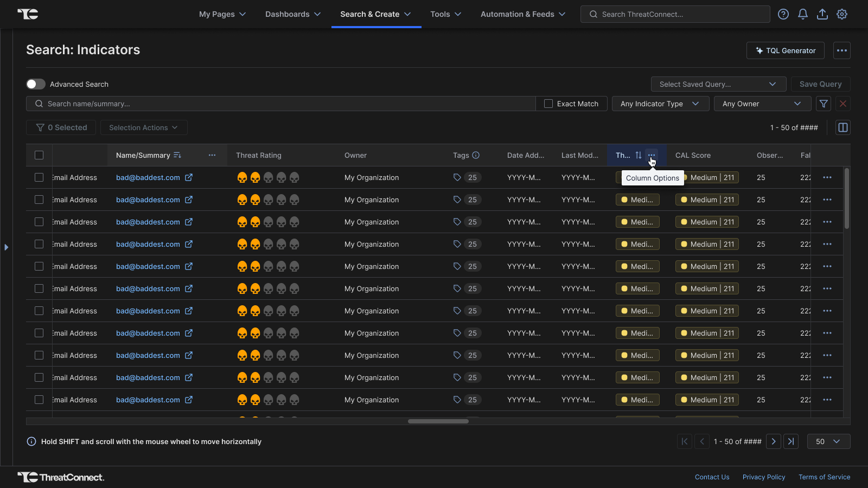Click the TQL Generator button
Image resolution: width=868 pixels, height=488 pixels.
pos(785,50)
